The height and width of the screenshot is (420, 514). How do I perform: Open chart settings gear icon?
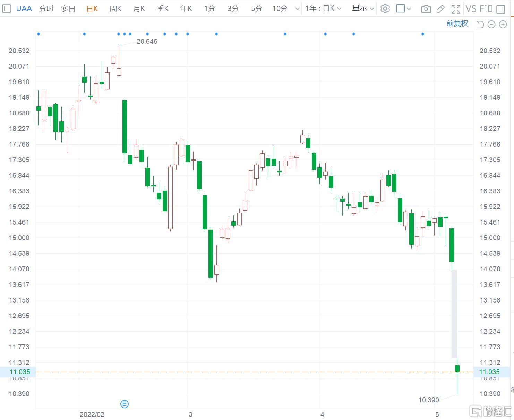click(385, 9)
